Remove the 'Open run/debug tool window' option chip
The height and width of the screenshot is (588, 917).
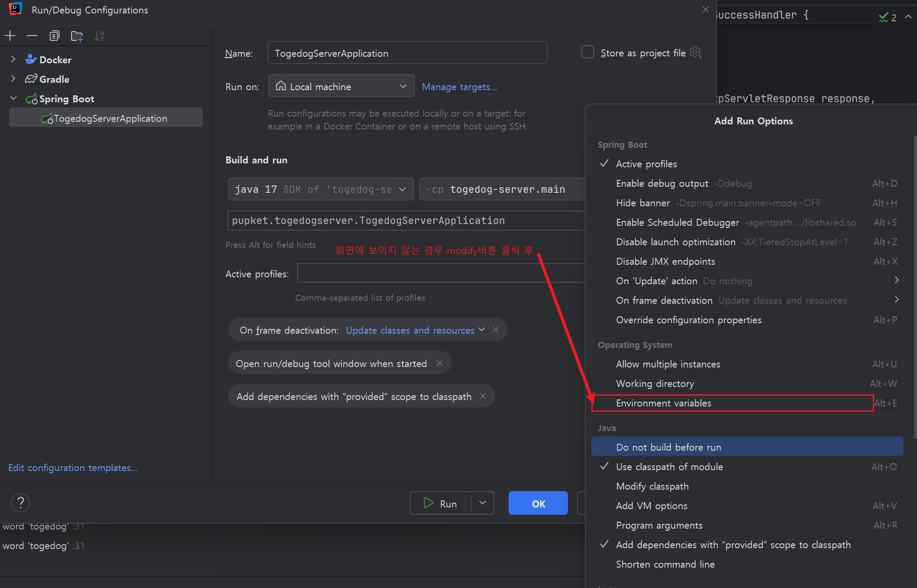click(x=440, y=363)
